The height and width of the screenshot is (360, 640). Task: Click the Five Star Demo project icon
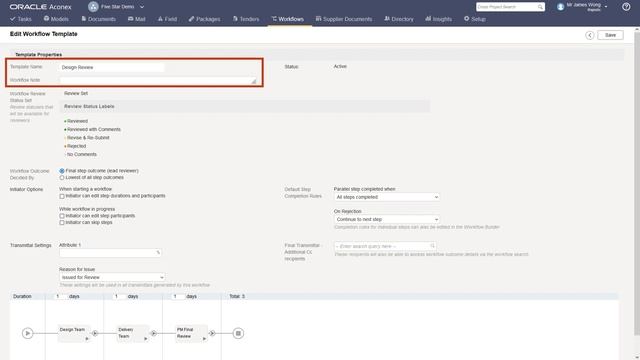(x=93, y=7)
